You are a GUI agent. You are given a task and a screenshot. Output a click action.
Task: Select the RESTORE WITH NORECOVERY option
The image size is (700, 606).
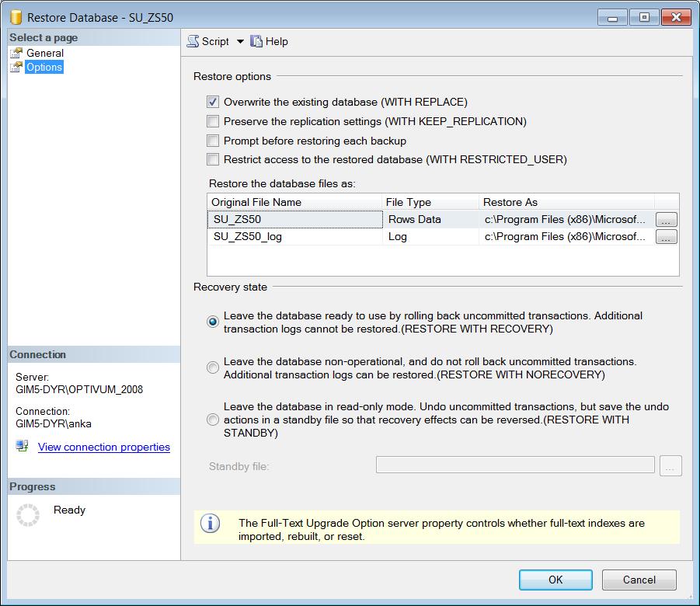[x=213, y=367]
